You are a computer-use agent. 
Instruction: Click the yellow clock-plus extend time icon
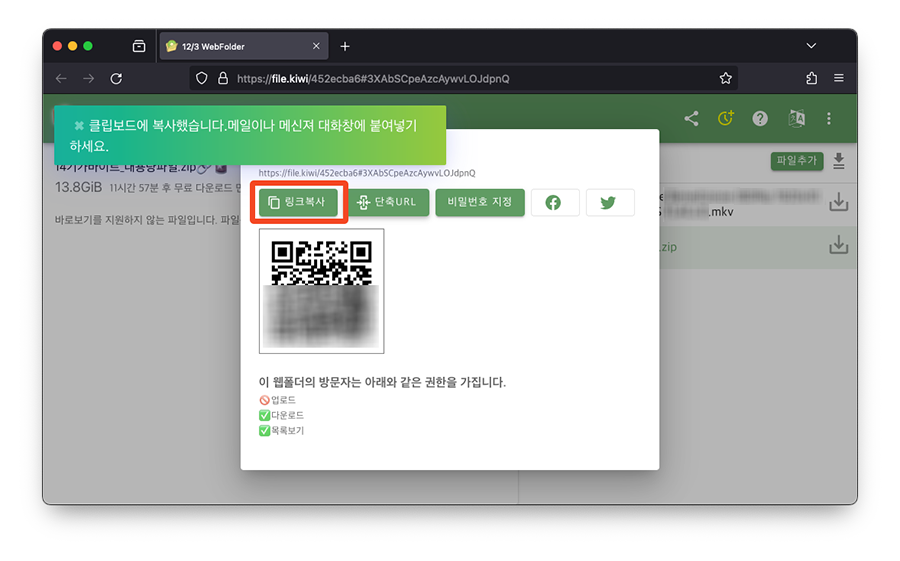coord(726,119)
